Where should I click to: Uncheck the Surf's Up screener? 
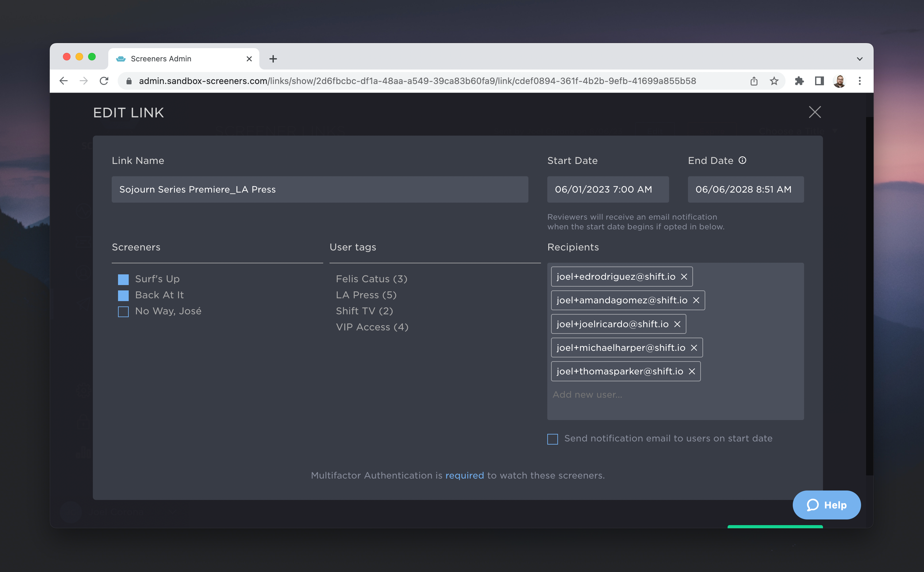coord(123,280)
